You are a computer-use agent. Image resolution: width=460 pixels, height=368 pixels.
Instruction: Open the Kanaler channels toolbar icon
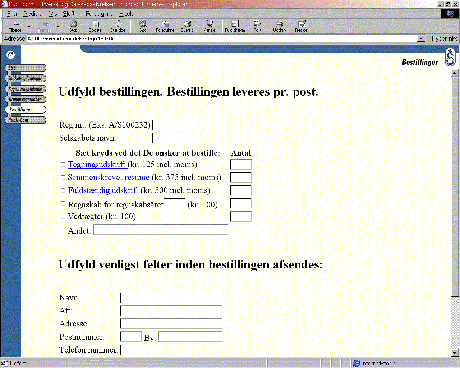point(209,26)
